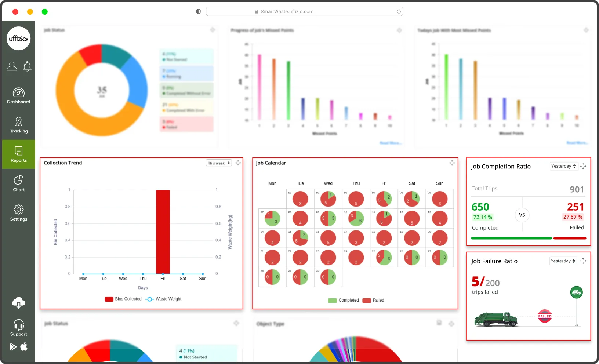Open the Reports section
The height and width of the screenshot is (364, 599).
(x=19, y=154)
